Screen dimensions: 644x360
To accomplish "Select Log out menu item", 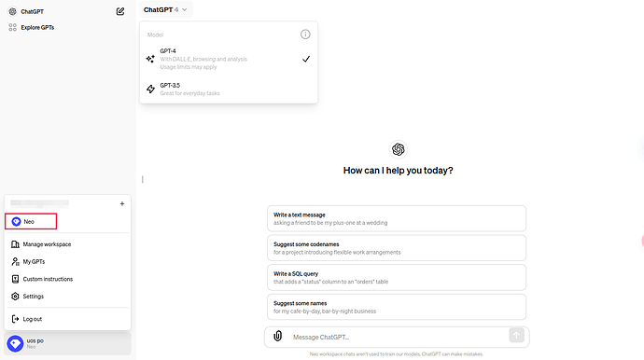I will pos(67,319).
